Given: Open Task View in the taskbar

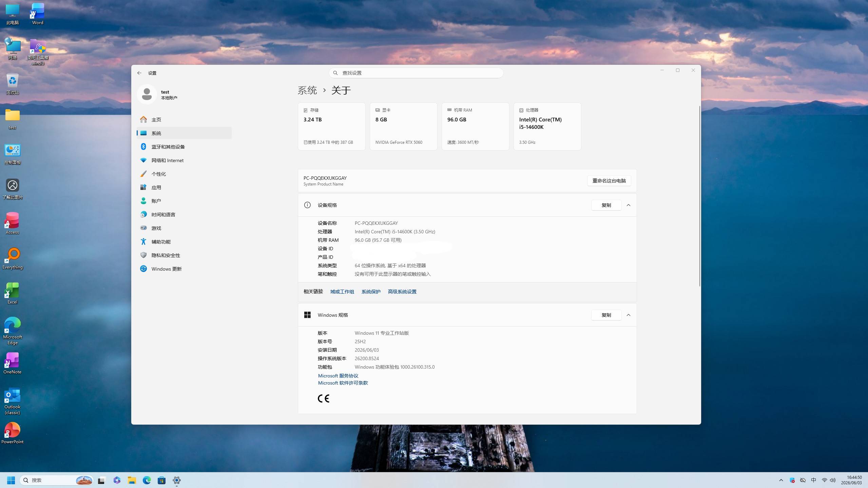Looking at the screenshot, I should (x=101, y=480).
